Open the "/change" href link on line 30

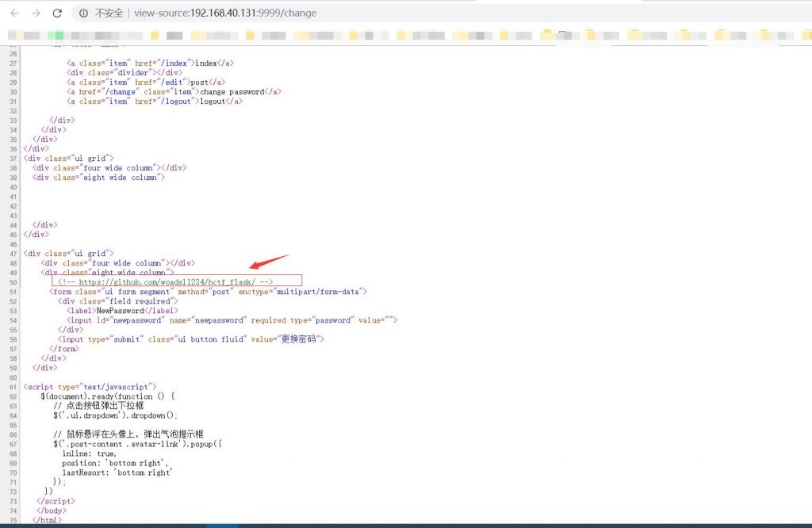coord(122,92)
